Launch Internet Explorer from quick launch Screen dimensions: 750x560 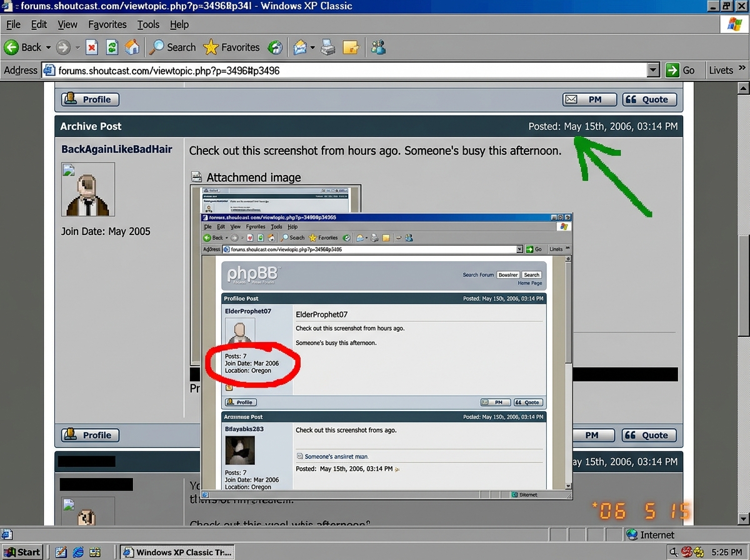pyautogui.click(x=78, y=552)
